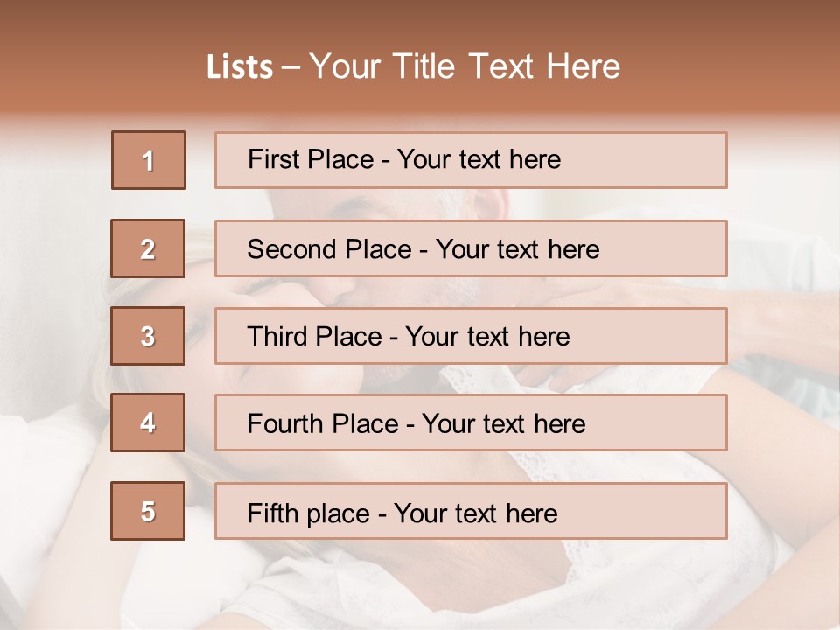
Task: Click the Second Place text bar
Action: click(x=471, y=248)
